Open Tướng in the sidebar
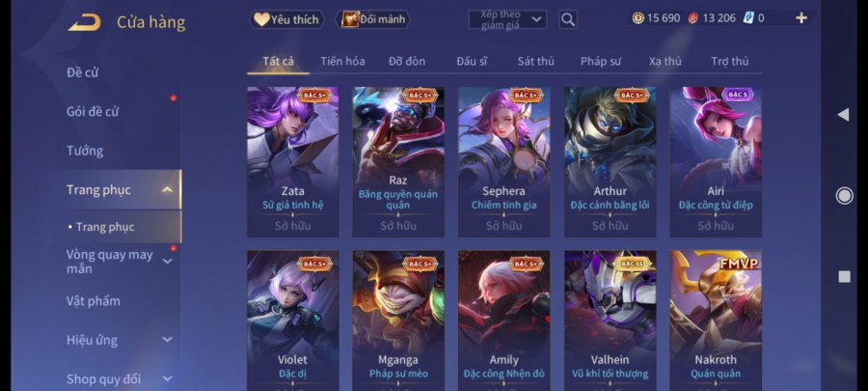Image resolution: width=868 pixels, height=391 pixels. (x=85, y=151)
